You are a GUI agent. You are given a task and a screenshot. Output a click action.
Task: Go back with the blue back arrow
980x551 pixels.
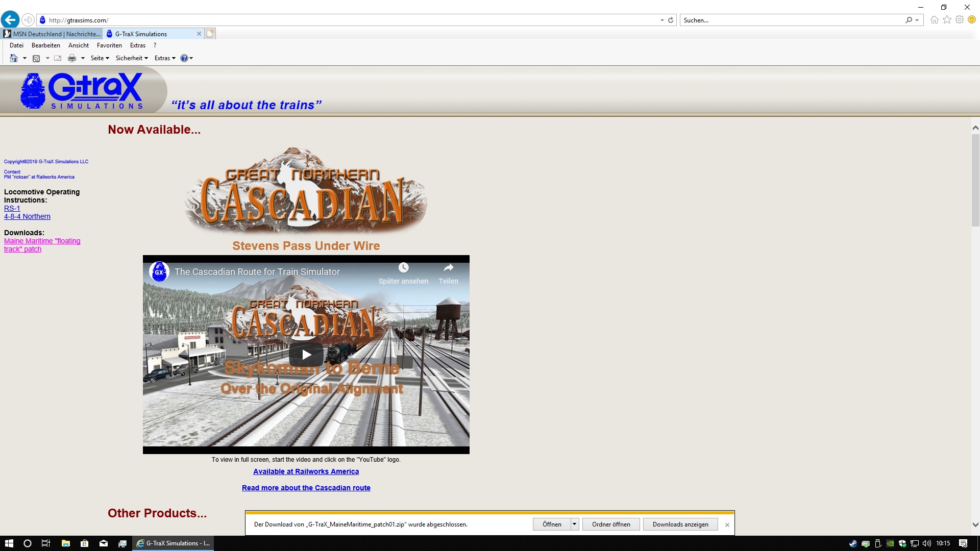10,20
